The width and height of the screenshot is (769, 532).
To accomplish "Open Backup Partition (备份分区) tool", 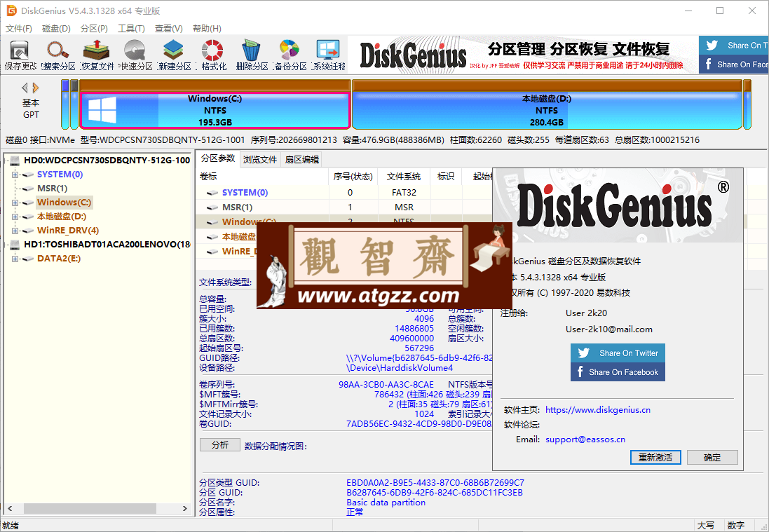I will [290, 55].
